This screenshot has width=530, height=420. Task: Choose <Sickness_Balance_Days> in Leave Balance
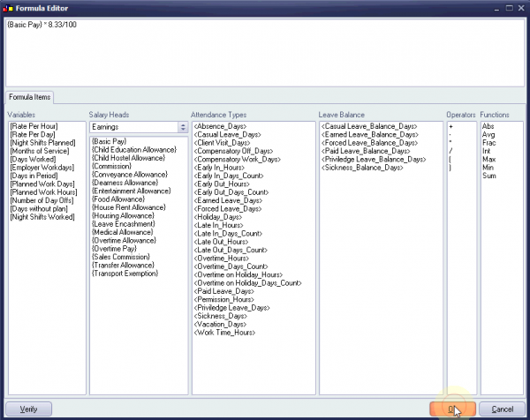[364, 166]
